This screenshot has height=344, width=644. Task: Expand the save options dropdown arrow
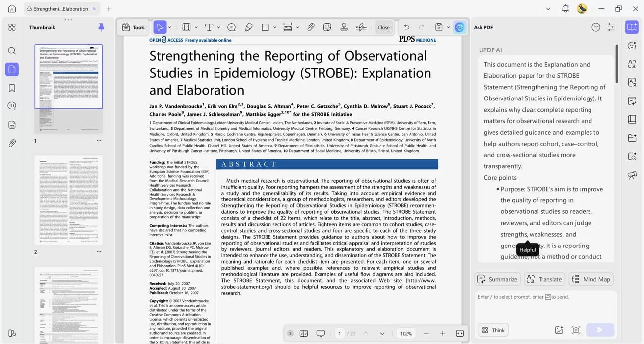click(x=448, y=27)
